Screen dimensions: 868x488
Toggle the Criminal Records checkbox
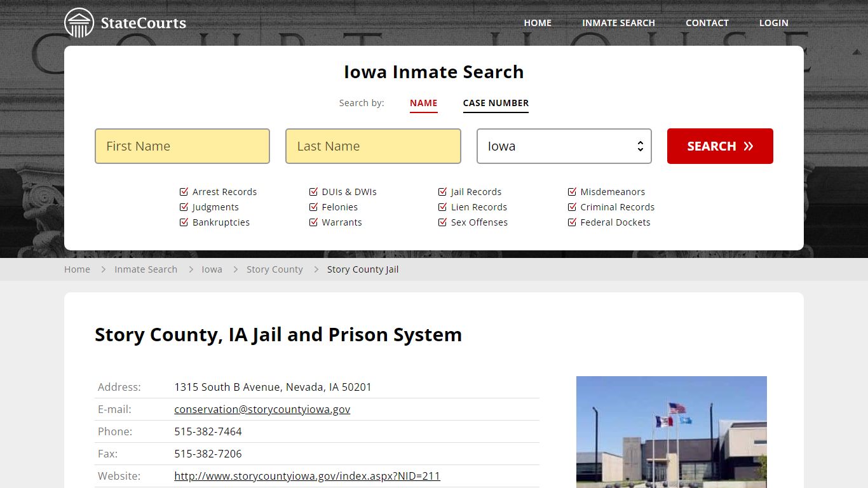point(572,207)
